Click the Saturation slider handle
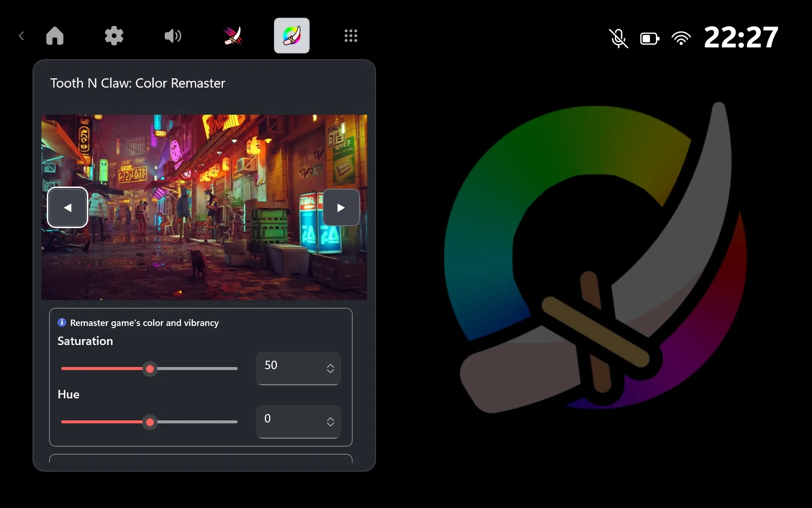This screenshot has width=812, height=508. pos(150,369)
